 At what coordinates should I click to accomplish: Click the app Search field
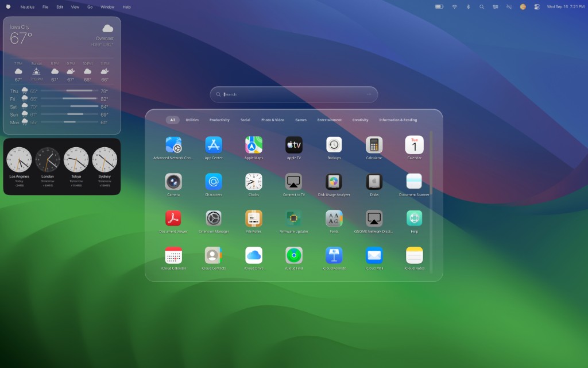tap(293, 94)
